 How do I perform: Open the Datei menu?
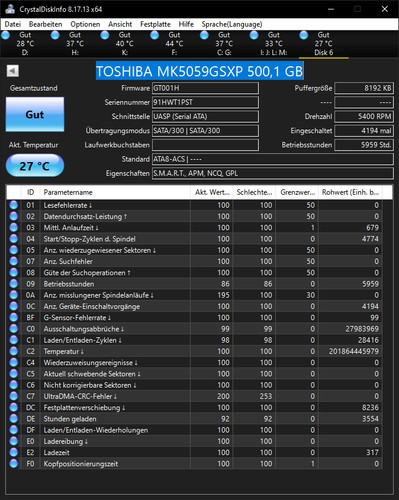tap(13, 24)
